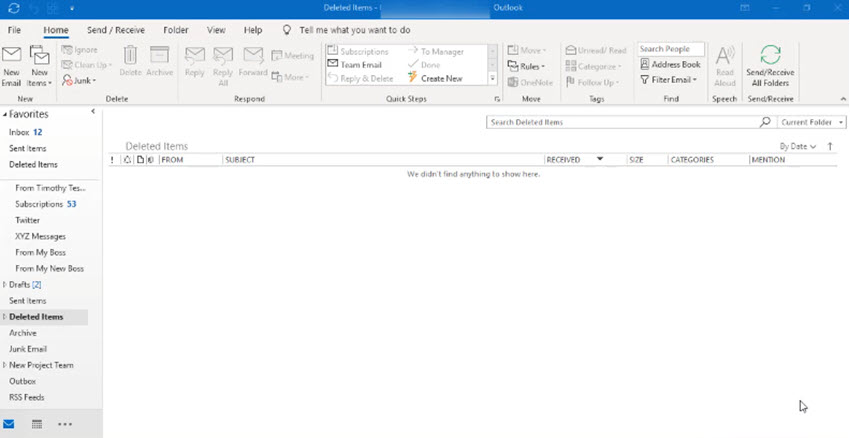Viewport: 850px width, 438px height.
Task: Create New quick step
Action: point(435,78)
